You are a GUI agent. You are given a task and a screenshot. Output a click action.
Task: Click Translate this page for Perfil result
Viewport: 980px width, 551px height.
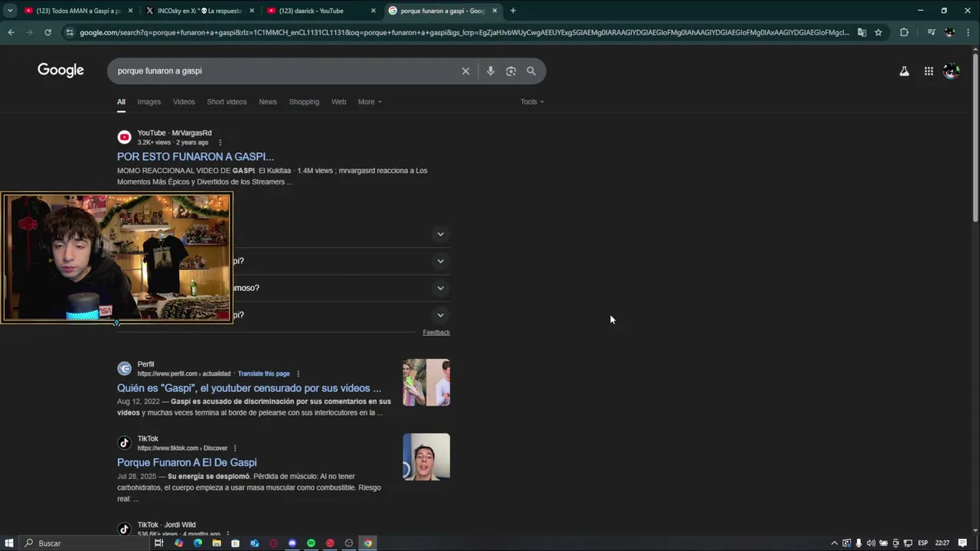tap(263, 373)
